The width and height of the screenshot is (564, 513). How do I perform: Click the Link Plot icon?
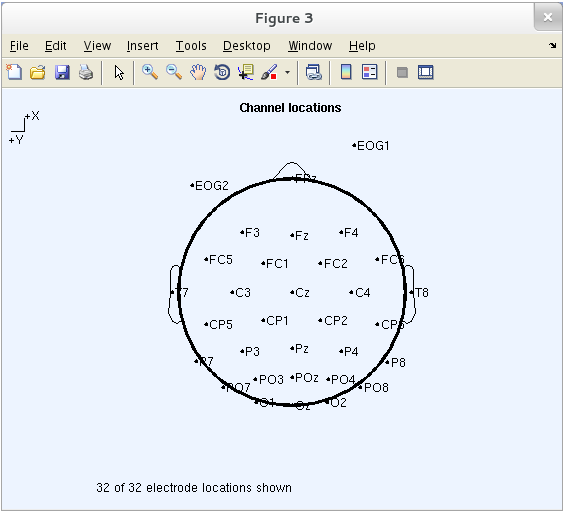pyautogui.click(x=314, y=72)
